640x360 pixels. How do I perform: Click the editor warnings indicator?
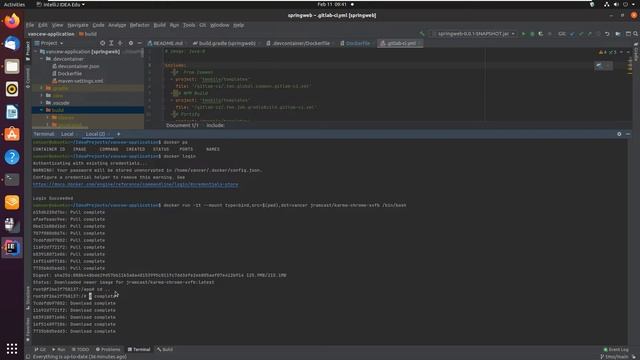click(x=607, y=52)
